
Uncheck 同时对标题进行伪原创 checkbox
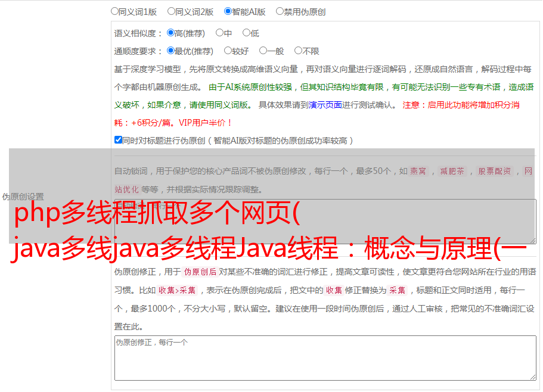coord(118,141)
